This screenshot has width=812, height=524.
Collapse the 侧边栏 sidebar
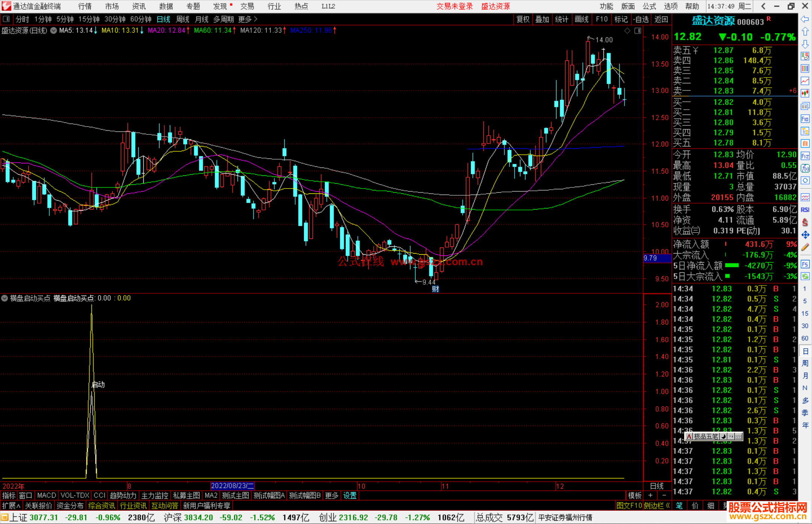pos(657,506)
